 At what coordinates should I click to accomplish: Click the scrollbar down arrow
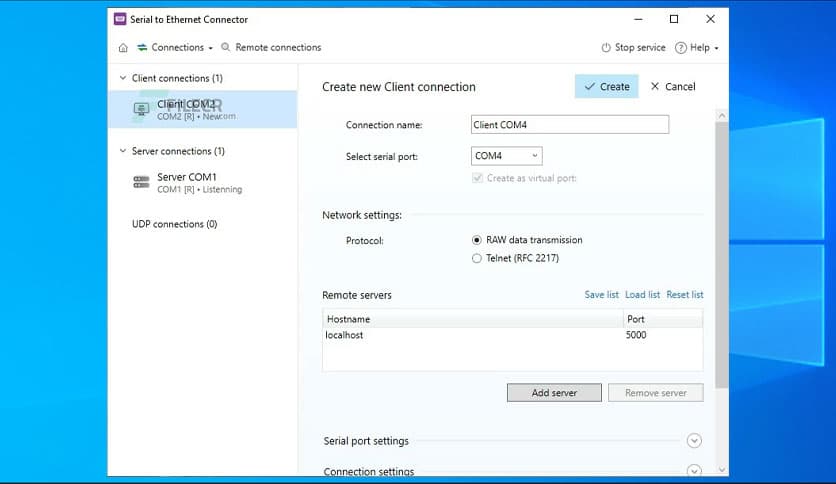pyautogui.click(x=722, y=470)
